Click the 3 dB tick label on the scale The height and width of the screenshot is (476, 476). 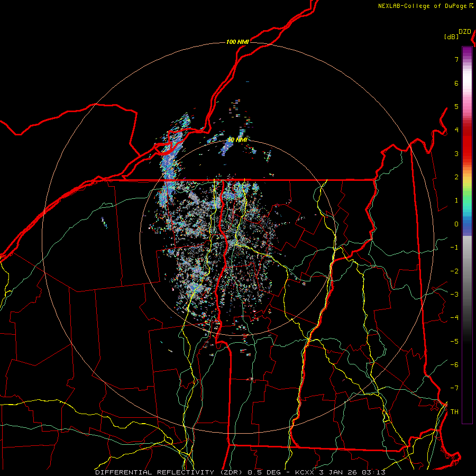[456, 153]
